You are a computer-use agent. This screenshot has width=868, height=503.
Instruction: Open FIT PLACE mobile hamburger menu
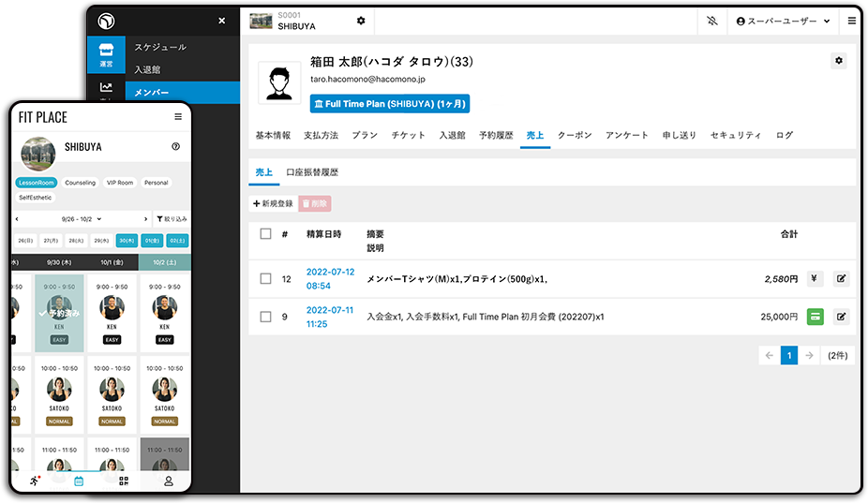click(x=178, y=117)
